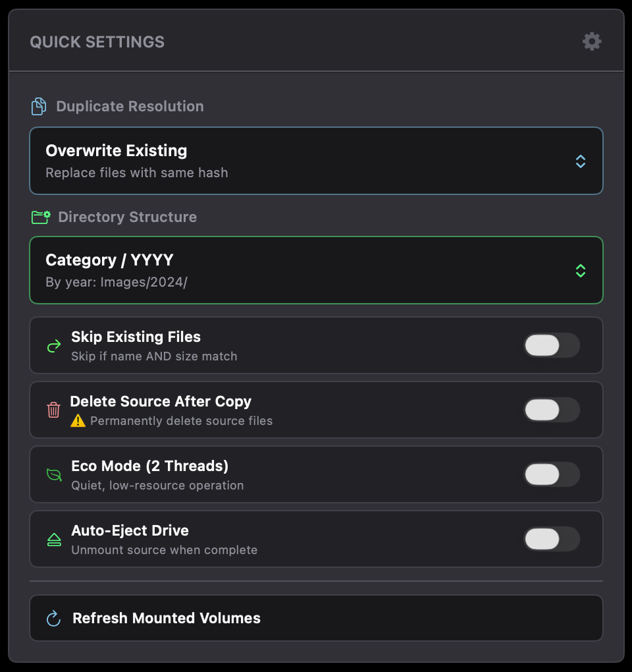Enable Eco Mode with 2 threads
This screenshot has width=632, height=672.
pyautogui.click(x=552, y=474)
